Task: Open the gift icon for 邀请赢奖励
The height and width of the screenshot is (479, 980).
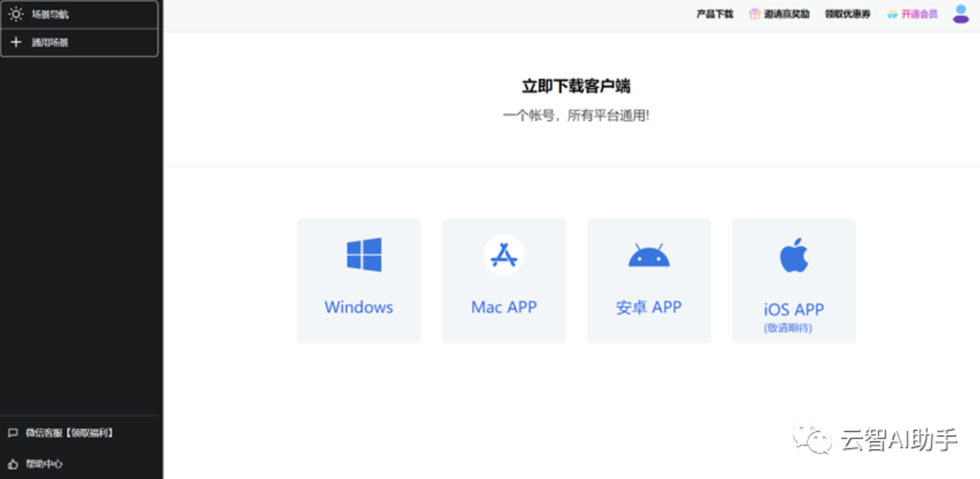Action: pos(754,14)
